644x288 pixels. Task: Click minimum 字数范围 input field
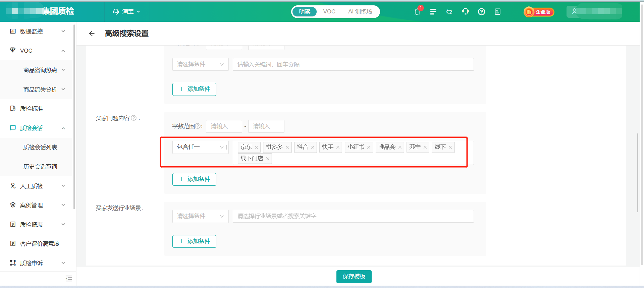coord(224,126)
